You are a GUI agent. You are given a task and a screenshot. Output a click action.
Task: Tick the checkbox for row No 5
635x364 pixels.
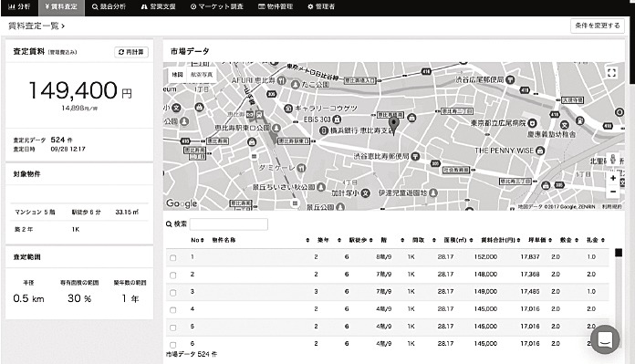pos(173,328)
